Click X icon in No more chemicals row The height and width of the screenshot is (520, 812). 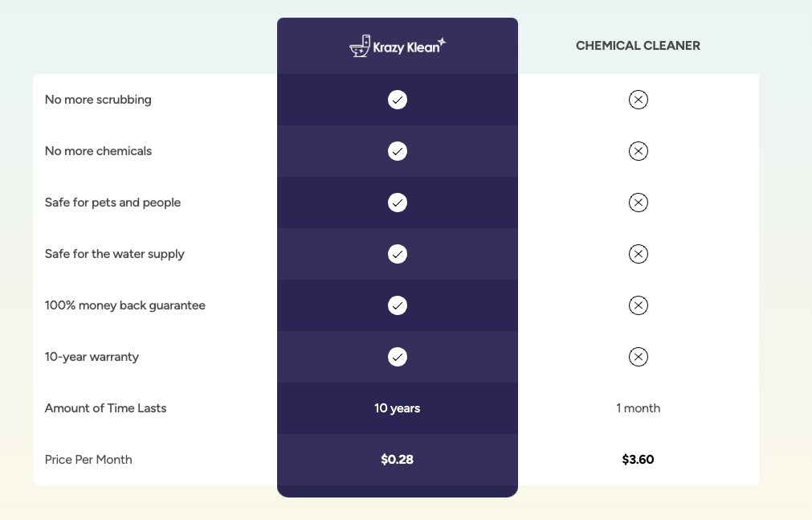[x=638, y=151]
